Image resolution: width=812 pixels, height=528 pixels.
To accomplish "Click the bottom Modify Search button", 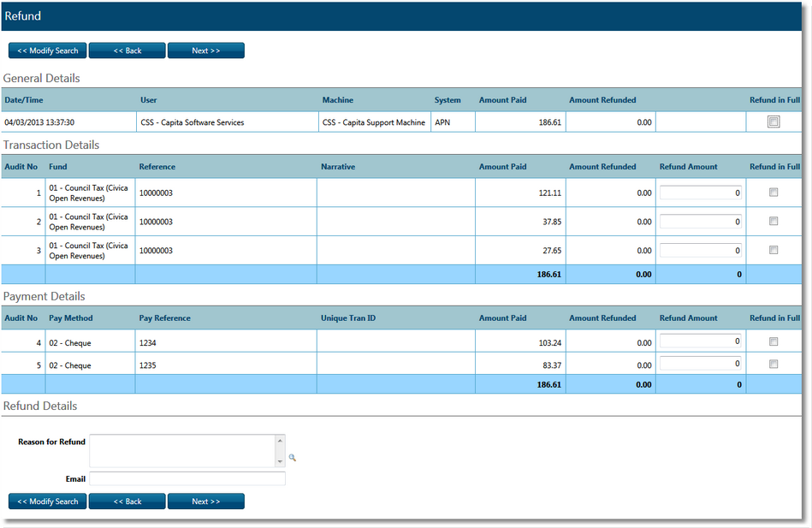I will [47, 501].
